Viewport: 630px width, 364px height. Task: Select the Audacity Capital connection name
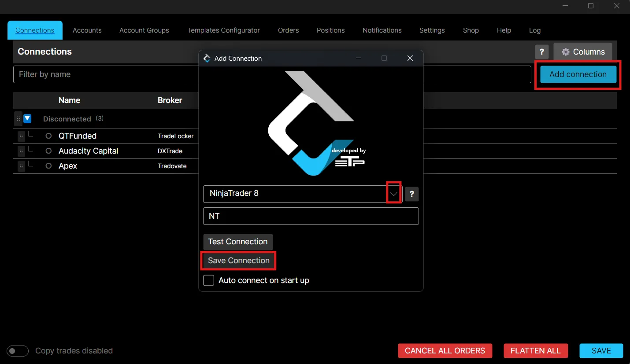coord(89,151)
